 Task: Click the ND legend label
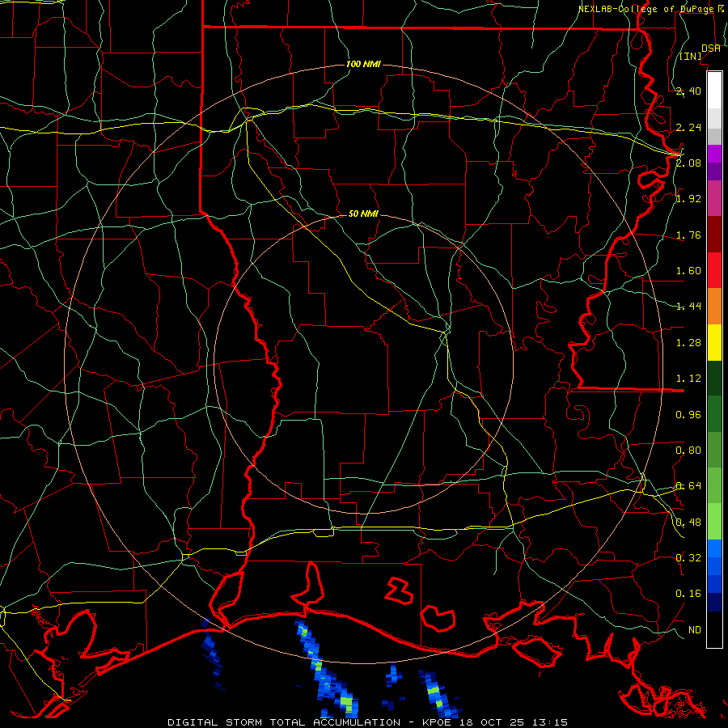695,630
